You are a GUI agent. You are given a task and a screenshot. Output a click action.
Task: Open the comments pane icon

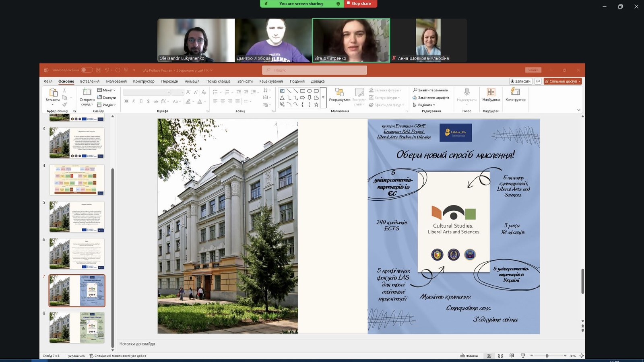click(538, 81)
